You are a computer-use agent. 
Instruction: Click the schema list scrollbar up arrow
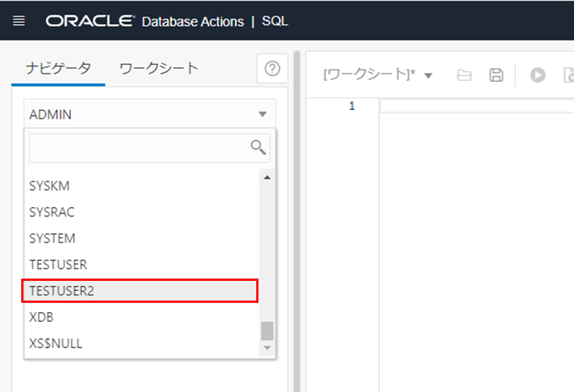pos(266,178)
